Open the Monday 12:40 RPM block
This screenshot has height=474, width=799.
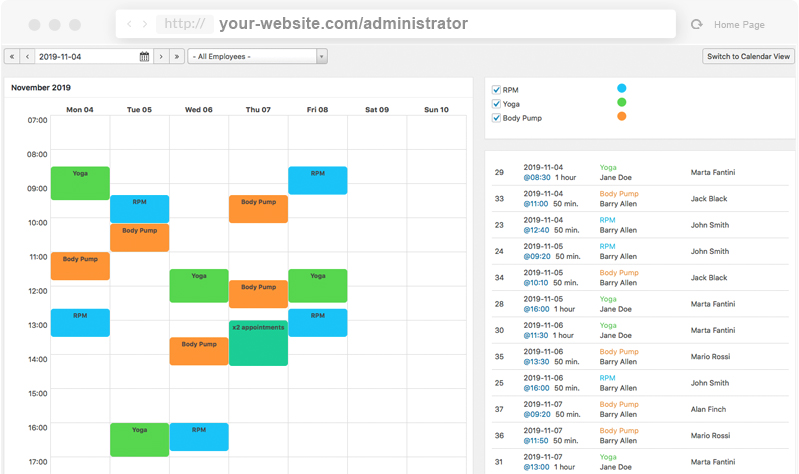click(x=80, y=323)
